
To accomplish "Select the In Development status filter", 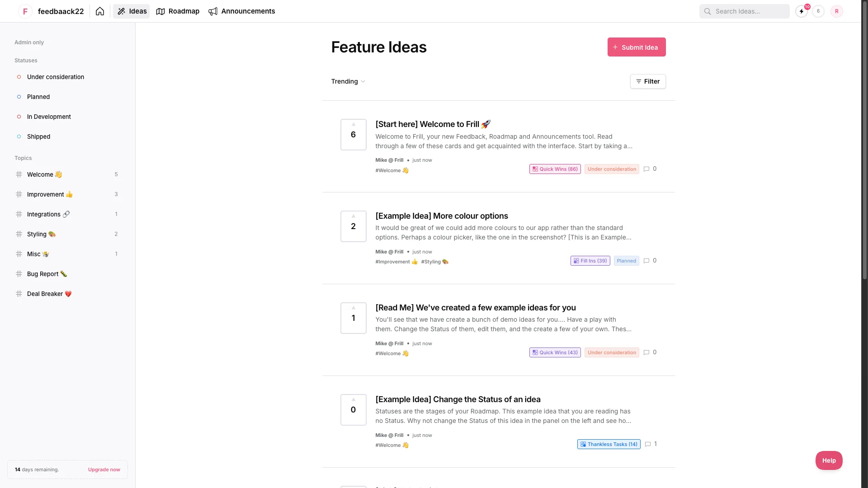I will point(48,117).
